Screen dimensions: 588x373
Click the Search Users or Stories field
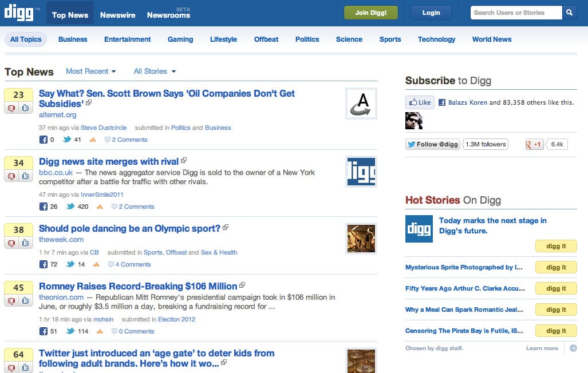pyautogui.click(x=516, y=13)
